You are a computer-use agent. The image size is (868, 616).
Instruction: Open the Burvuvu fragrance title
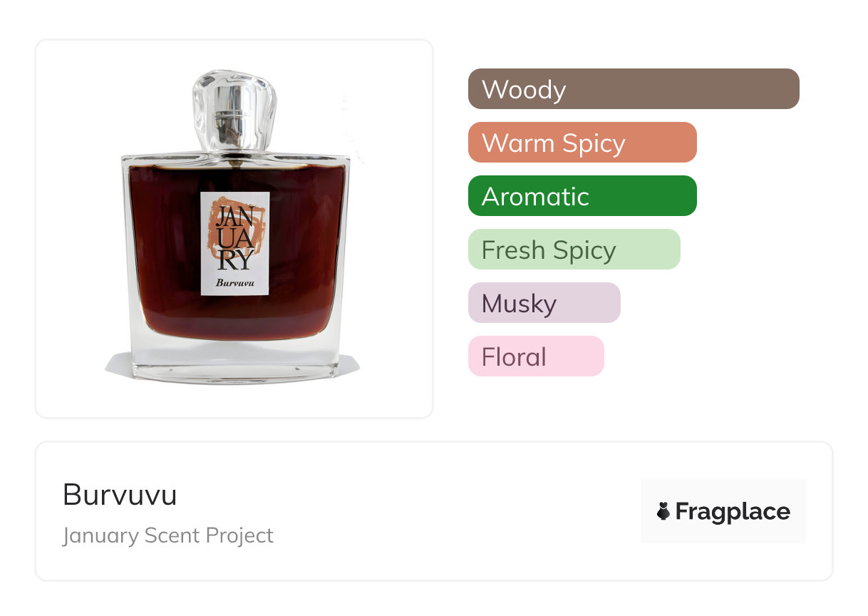(x=120, y=495)
